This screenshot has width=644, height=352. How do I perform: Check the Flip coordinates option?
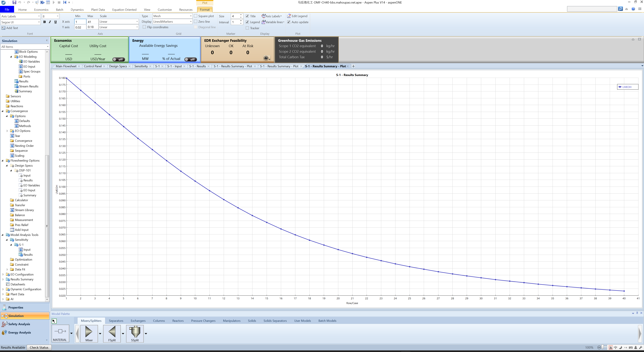pyautogui.click(x=144, y=27)
